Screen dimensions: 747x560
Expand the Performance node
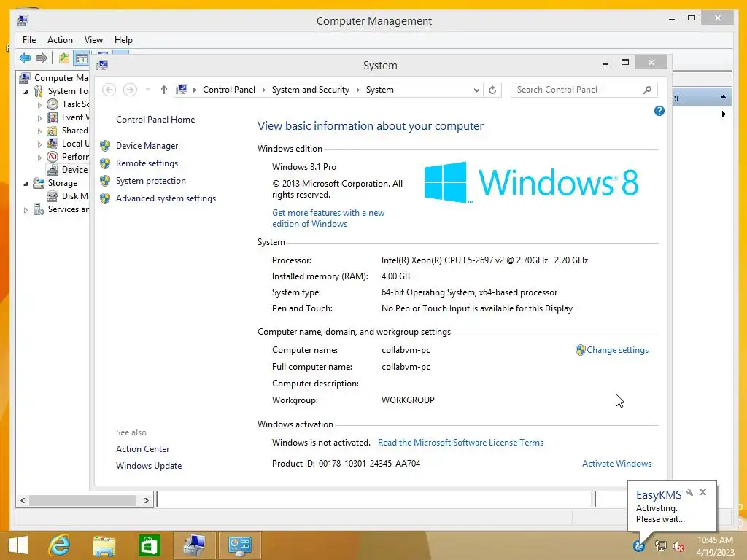39,157
